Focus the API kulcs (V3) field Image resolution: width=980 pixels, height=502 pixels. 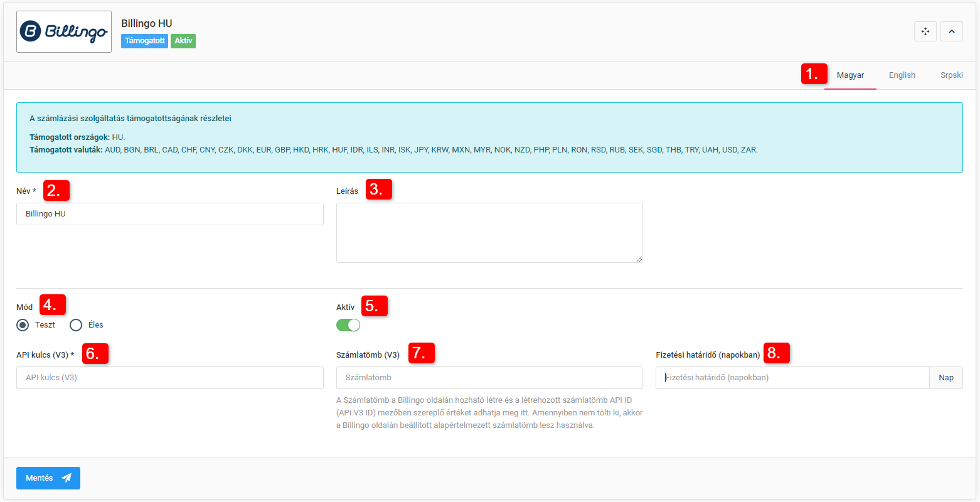(x=169, y=378)
